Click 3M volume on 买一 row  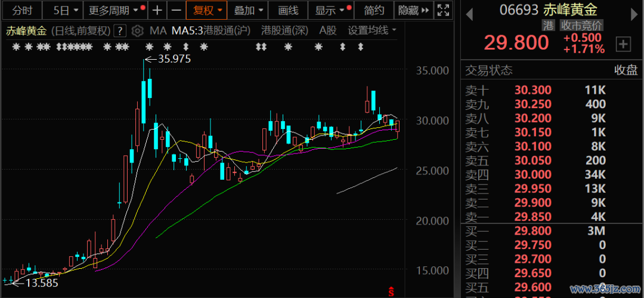597,231
